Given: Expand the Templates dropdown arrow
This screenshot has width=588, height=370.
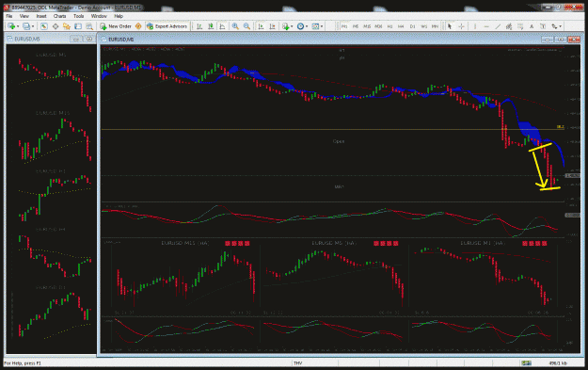Looking at the screenshot, I should tap(322, 26).
